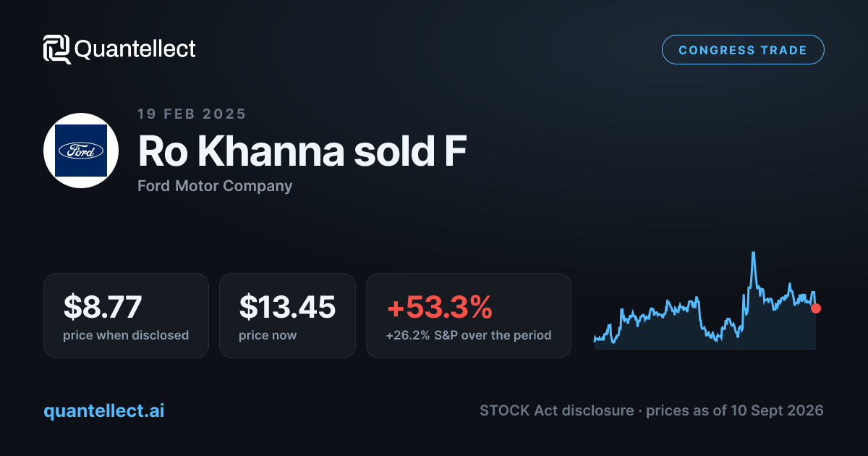Click the "price now" label
This screenshot has width=868, height=456.
(x=268, y=335)
